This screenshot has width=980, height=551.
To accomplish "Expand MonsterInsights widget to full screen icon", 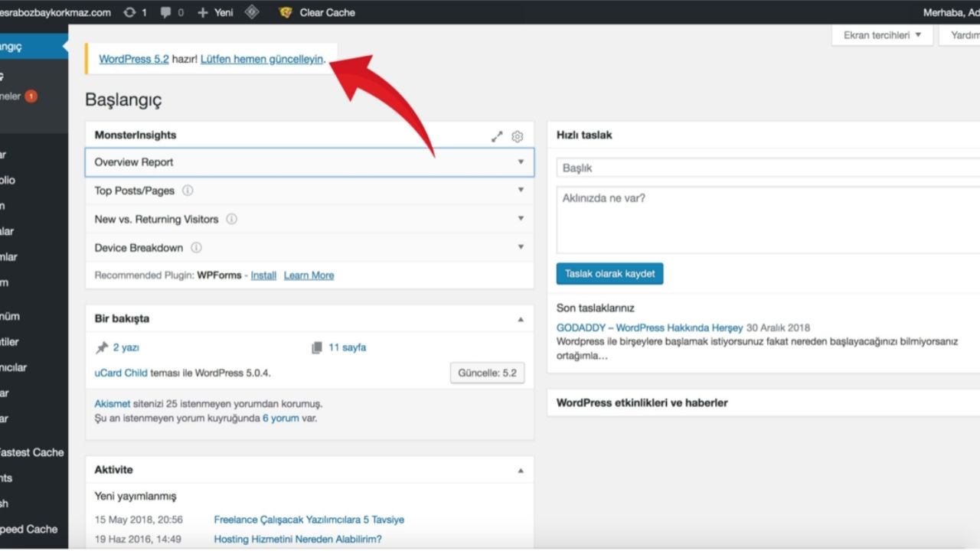I will 497,136.
